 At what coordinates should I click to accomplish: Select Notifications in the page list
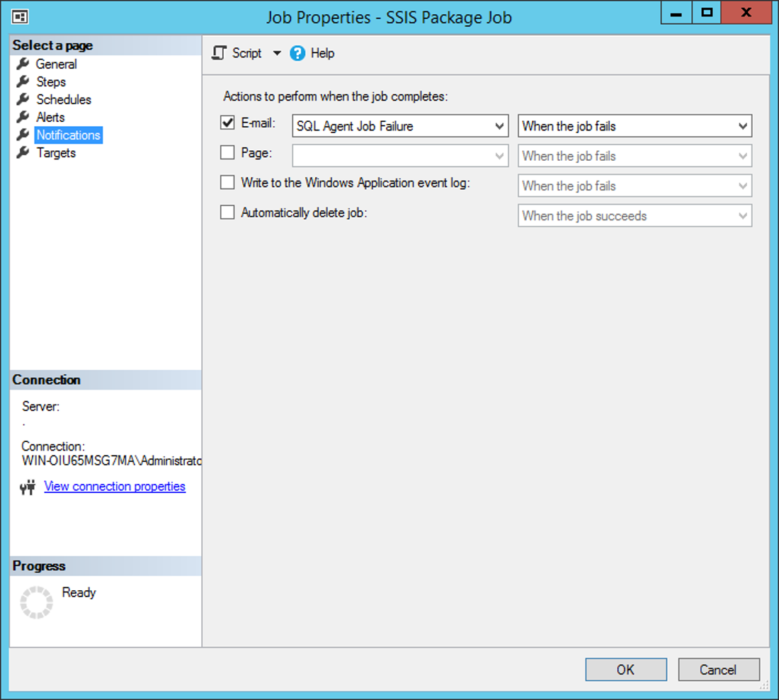point(68,135)
